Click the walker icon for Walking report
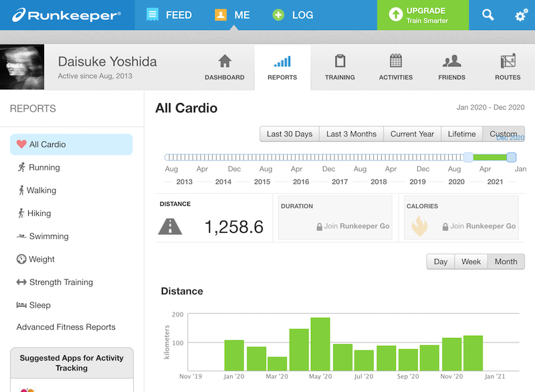 pyautogui.click(x=21, y=190)
